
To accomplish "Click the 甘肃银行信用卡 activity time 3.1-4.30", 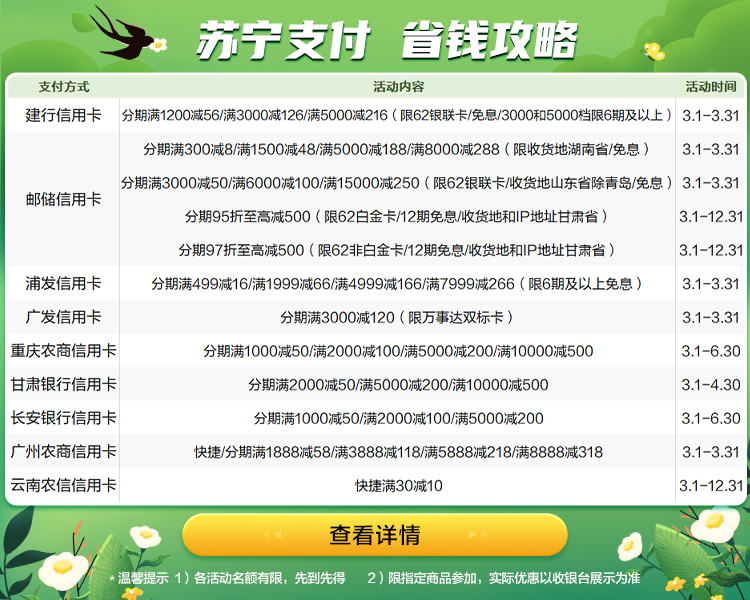I will tap(710, 385).
